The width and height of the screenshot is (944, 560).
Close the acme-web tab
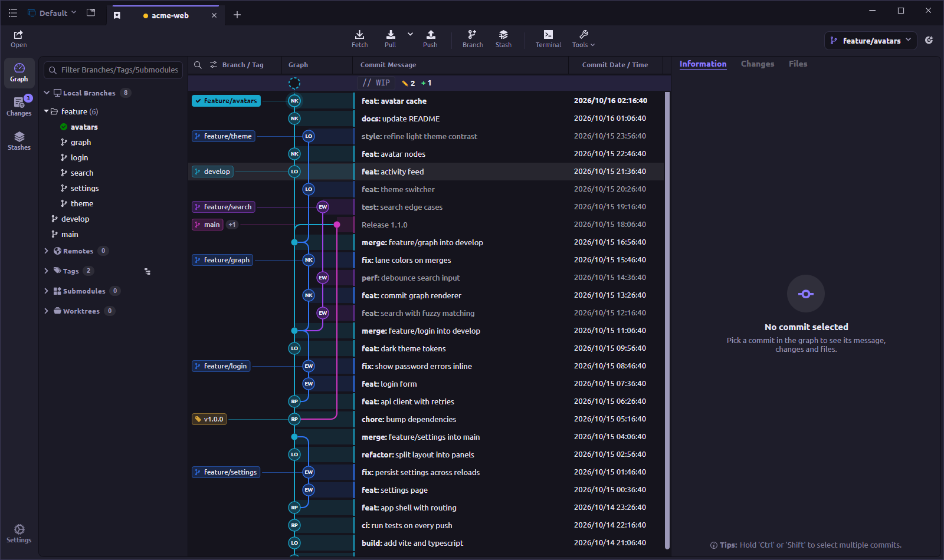[214, 15]
